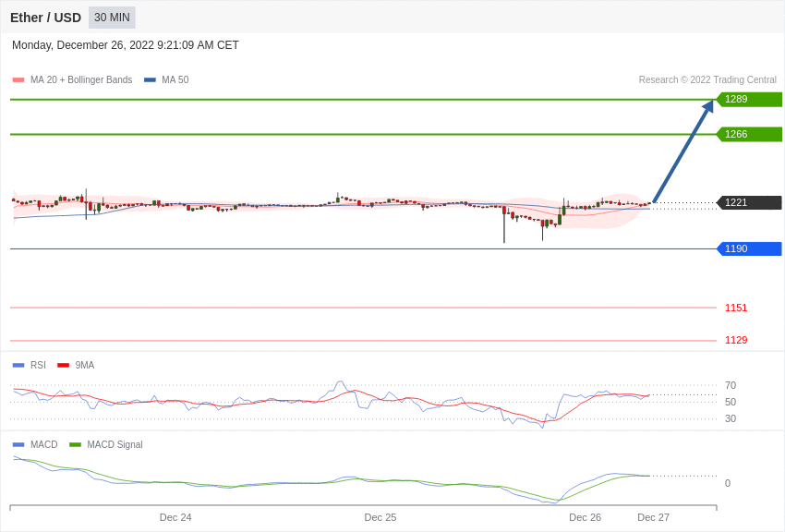Click the Ether / USD title
This screenshot has height=532, width=785.
pyautogui.click(x=45, y=18)
